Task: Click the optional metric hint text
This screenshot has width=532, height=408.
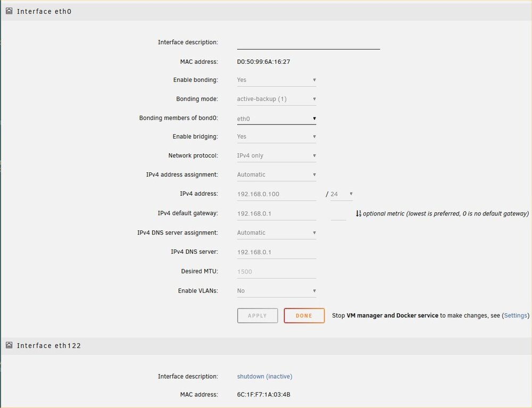Action: [446, 214]
